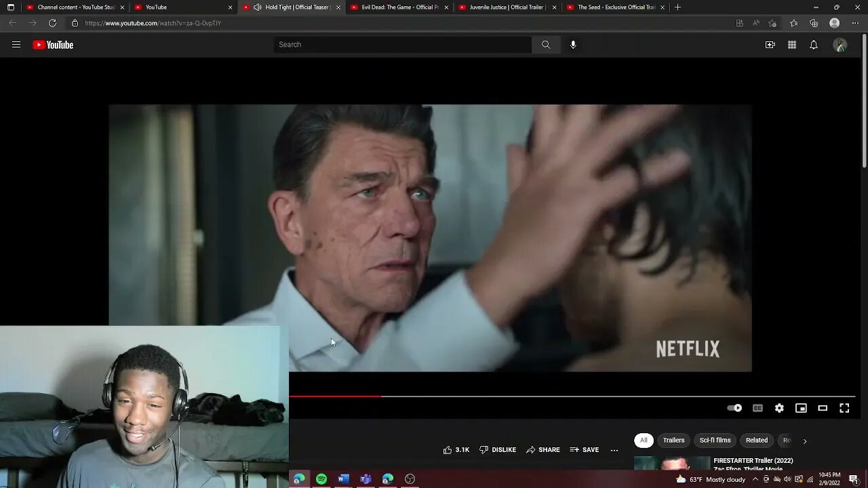Open more actions ellipsis under video
Image resolution: width=868 pixels, height=488 pixels.
point(614,450)
